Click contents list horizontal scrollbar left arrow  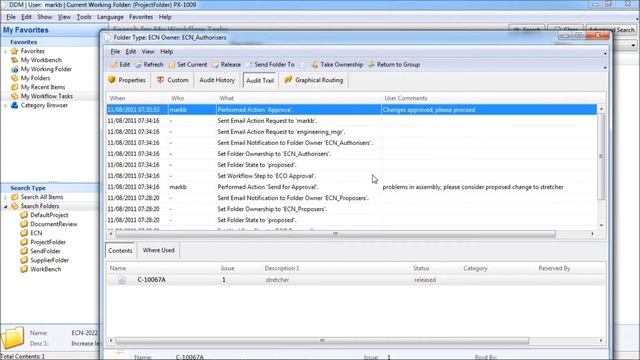tap(111, 340)
